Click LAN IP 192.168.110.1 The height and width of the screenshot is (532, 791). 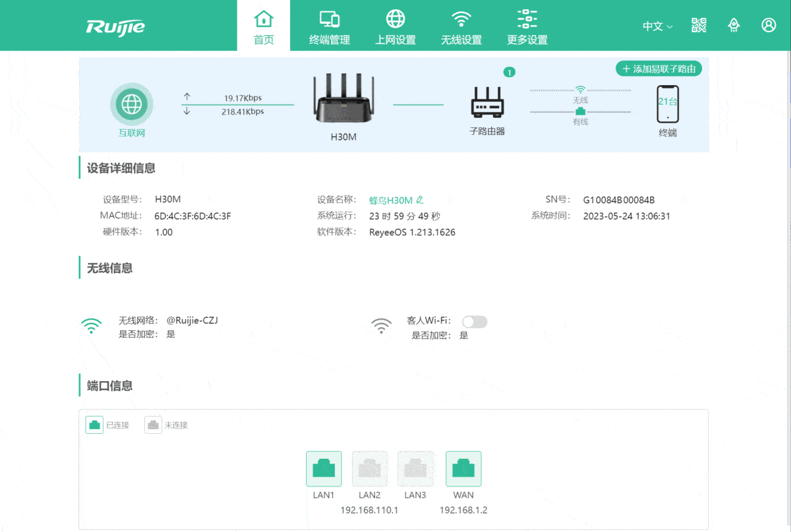pos(369,510)
